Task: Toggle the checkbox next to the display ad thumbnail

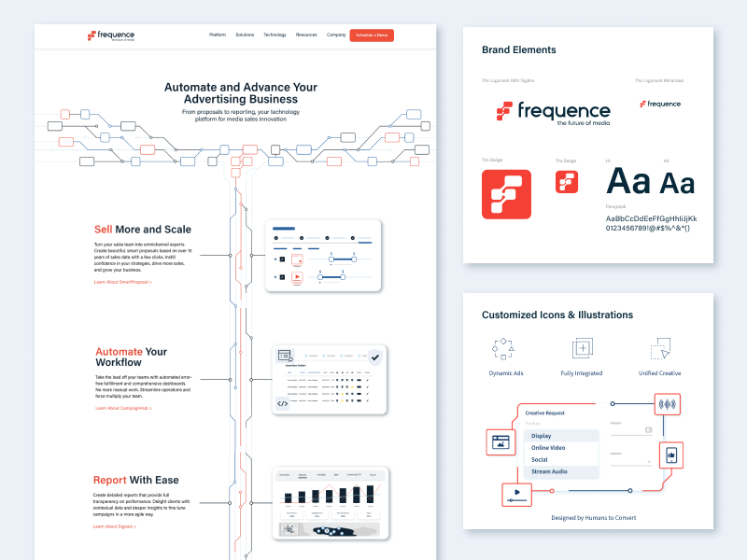Action: click(282, 259)
